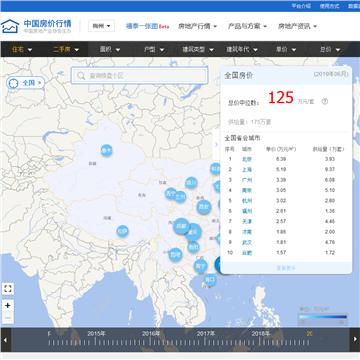The width and height of the screenshot is (360, 360).
Task: Open the 使用方式 link in top bar
Action: click(329, 6)
